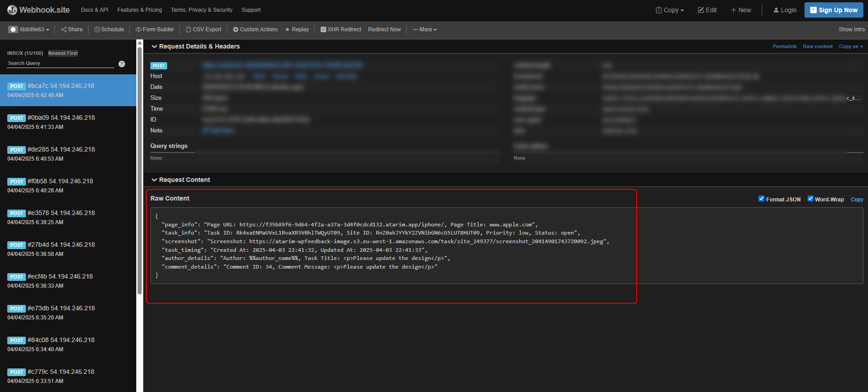Collapse the Request Details & Headers section

(x=154, y=46)
